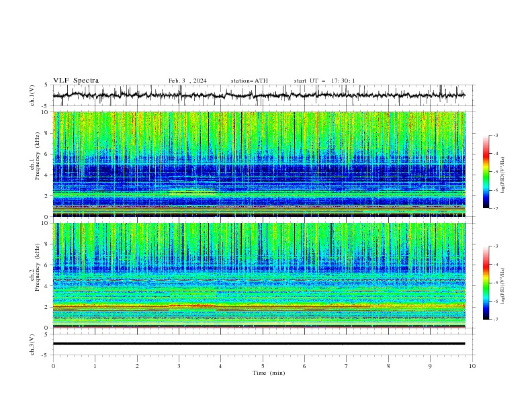The width and height of the screenshot is (532, 411).
Task: Click the time axis tick label '0'
Action: tap(53, 366)
